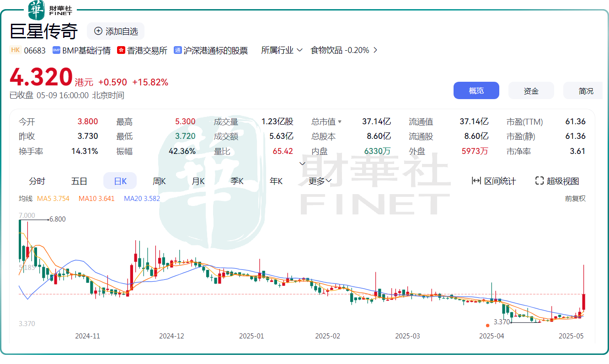The height and width of the screenshot is (364, 609).
Task: Open the 更多 period dropdown
Action: (320, 181)
